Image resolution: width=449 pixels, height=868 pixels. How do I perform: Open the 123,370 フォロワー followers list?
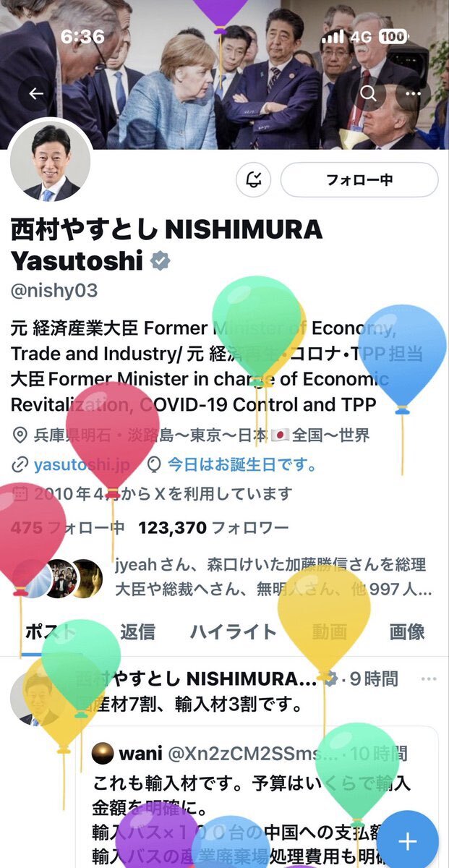pyautogui.click(x=213, y=528)
